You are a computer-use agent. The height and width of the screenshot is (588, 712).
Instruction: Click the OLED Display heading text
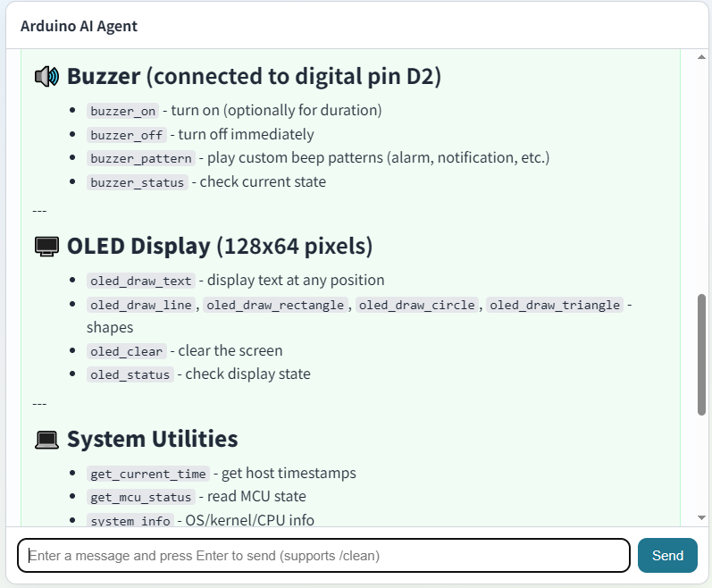coord(220,246)
